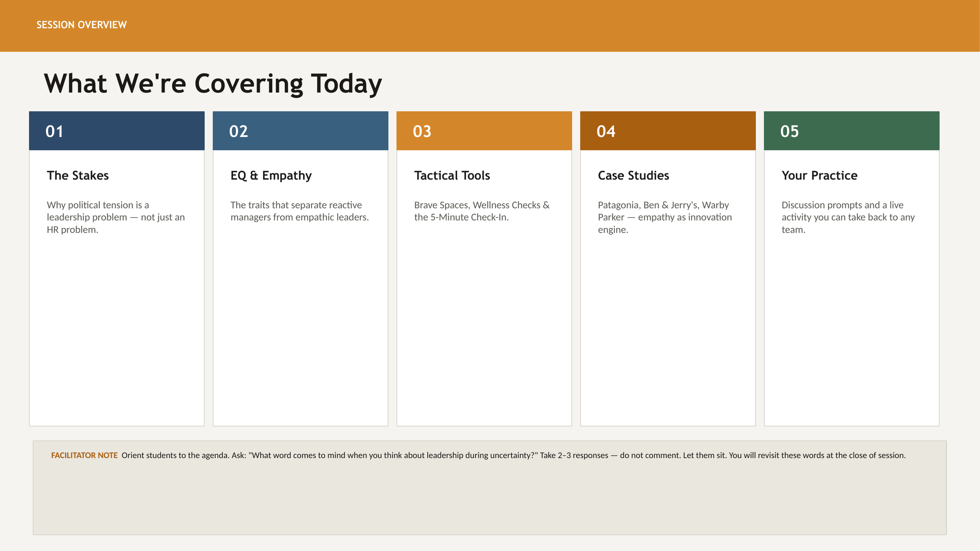Select 'Tactical Tools' card heading
The height and width of the screenshot is (551, 980).
[452, 175]
